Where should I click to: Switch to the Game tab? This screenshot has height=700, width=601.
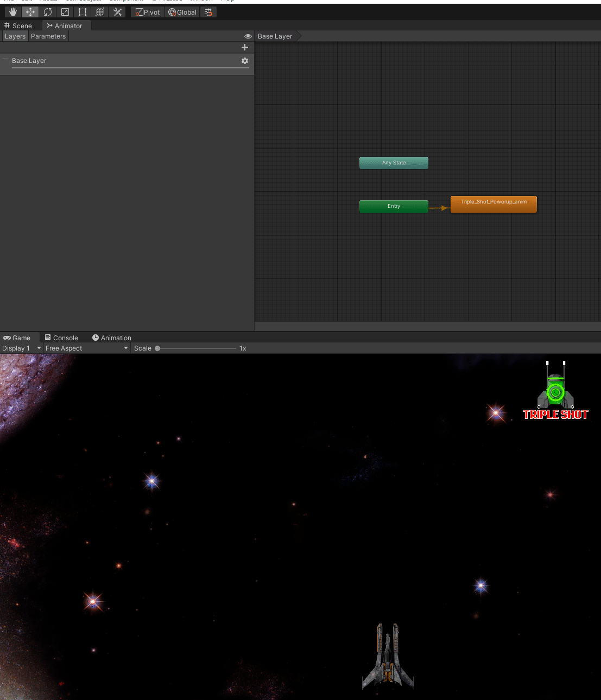pos(17,338)
